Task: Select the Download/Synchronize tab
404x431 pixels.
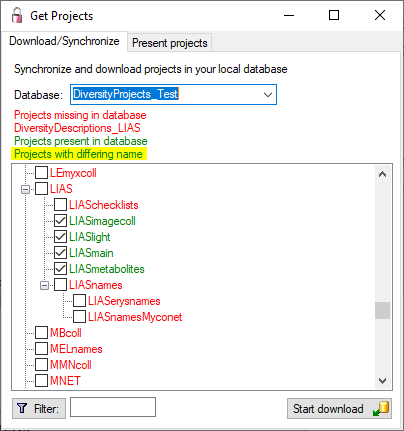Action: 64,41
